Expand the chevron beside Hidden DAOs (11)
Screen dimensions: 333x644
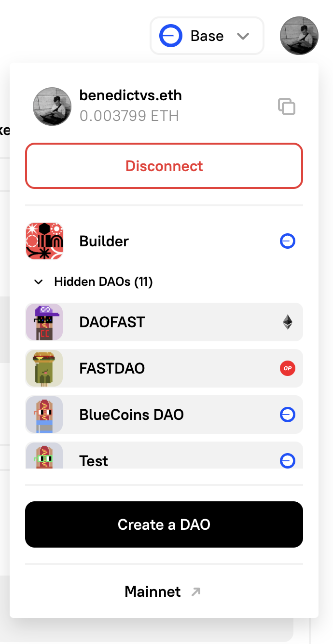(x=39, y=282)
